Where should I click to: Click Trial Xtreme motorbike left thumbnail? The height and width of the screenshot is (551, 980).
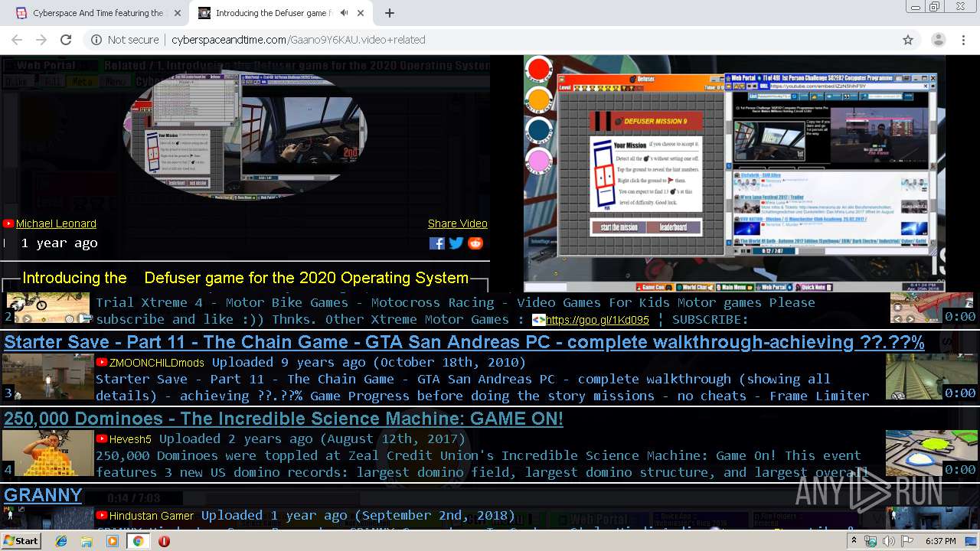pos(48,308)
